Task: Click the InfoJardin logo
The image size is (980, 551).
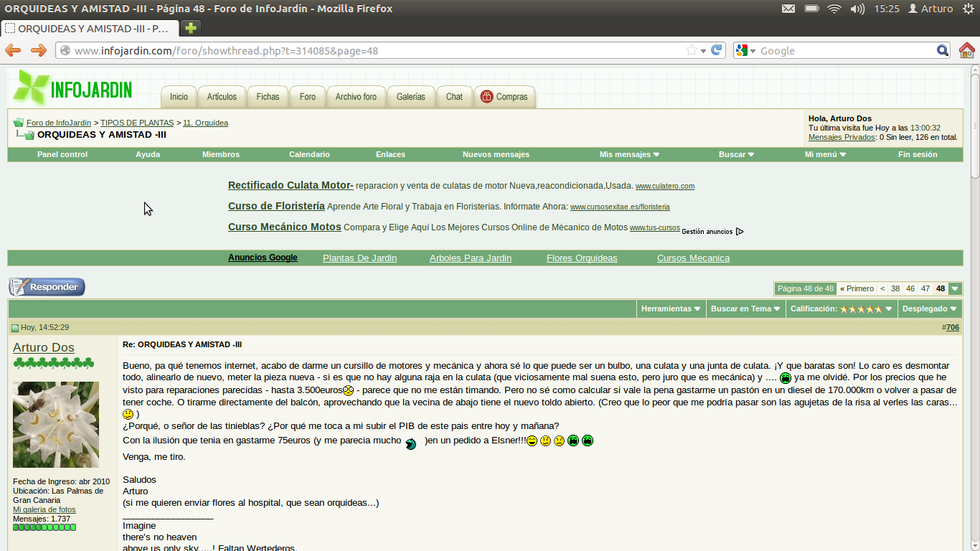Action: coord(74,88)
